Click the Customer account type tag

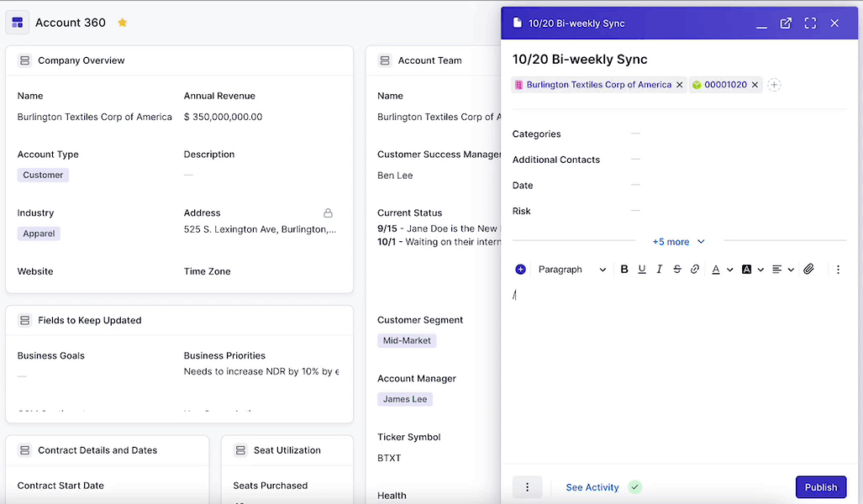click(43, 175)
